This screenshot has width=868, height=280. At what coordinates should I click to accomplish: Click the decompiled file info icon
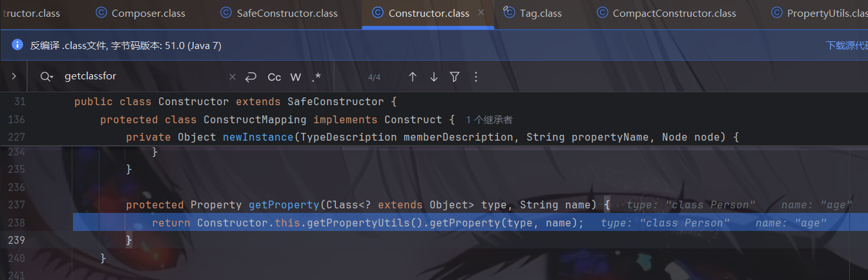click(x=17, y=45)
